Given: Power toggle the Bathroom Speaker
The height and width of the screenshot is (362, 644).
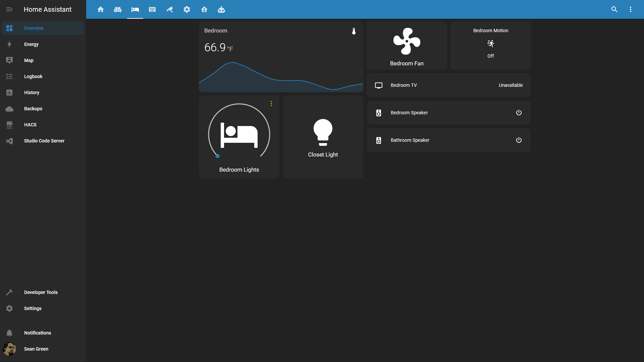Looking at the screenshot, I should 519,140.
